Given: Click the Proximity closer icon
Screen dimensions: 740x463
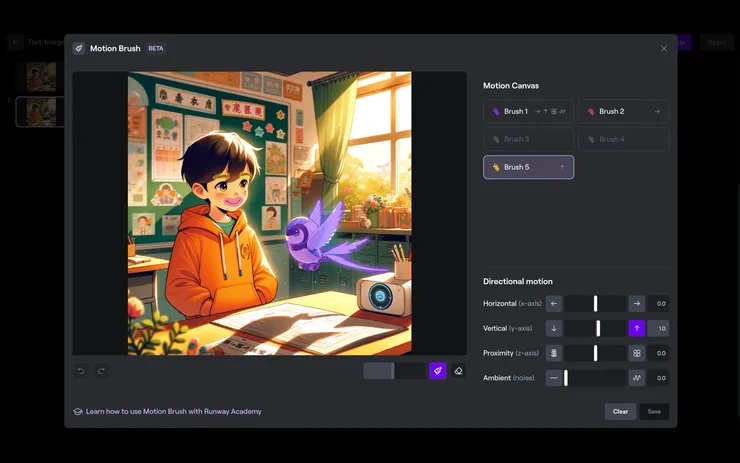Looking at the screenshot, I should (637, 353).
